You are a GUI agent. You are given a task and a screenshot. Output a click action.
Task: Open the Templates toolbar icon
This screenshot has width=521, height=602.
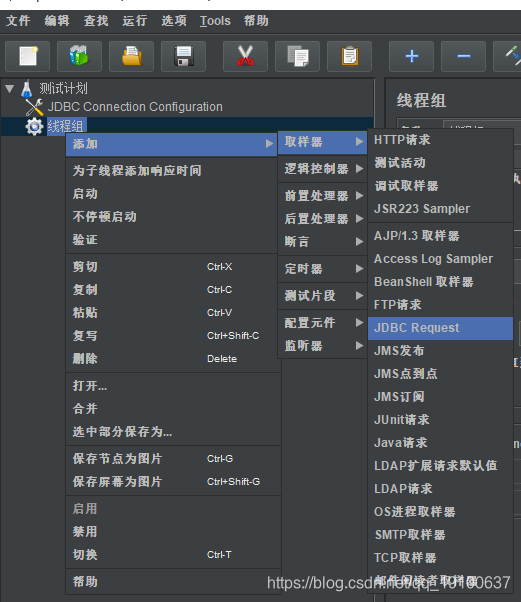79,56
